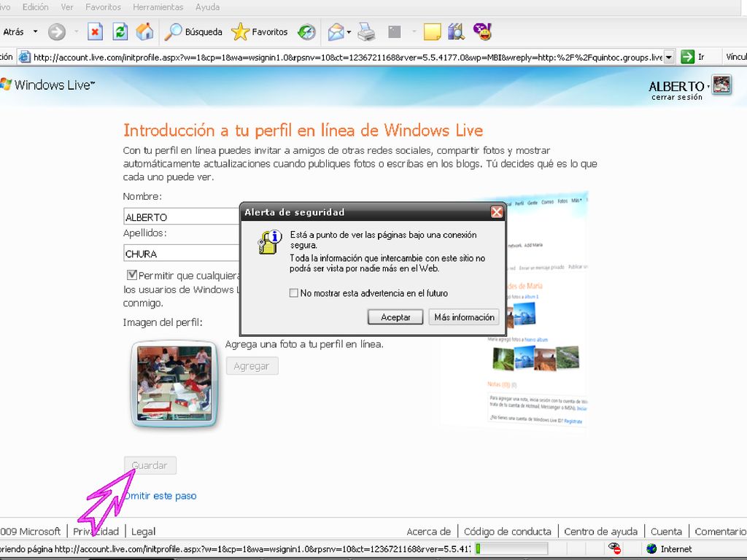Open Código de conducta link
747x560 pixels.
508,532
